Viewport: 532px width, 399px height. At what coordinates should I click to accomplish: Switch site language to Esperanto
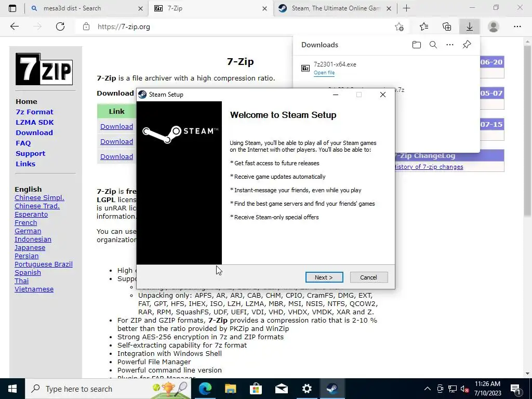[x=31, y=215]
